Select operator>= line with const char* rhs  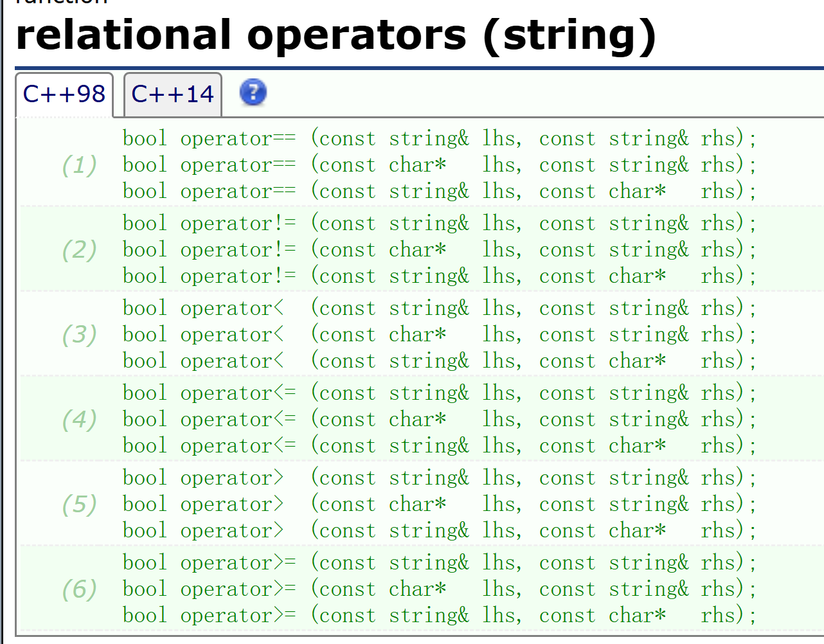440,616
